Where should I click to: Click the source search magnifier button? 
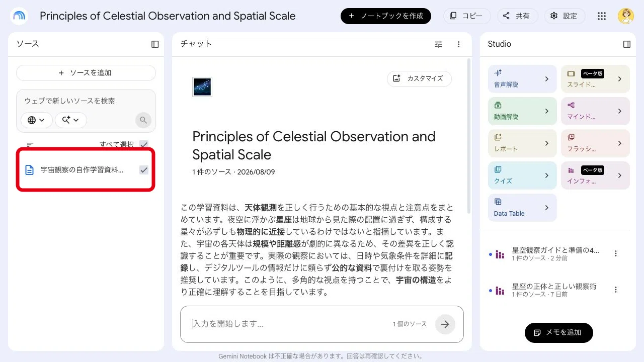[x=143, y=120]
